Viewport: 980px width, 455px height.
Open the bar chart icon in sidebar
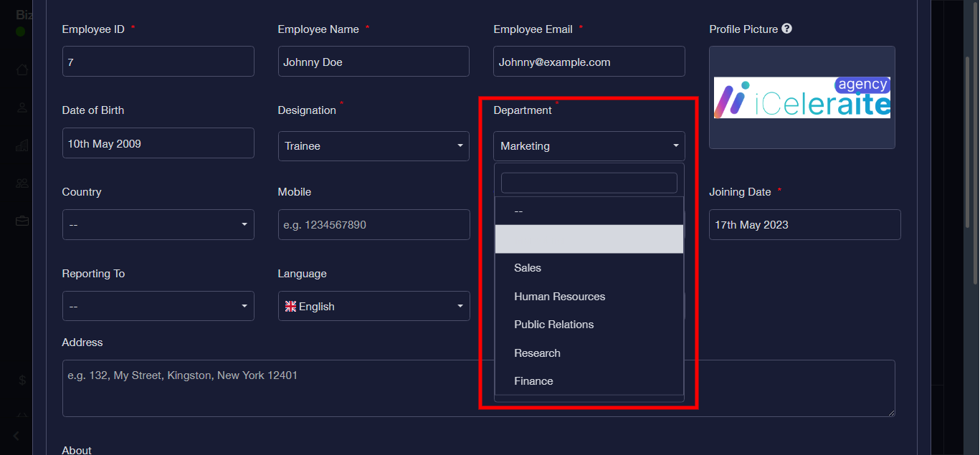pos(22,145)
